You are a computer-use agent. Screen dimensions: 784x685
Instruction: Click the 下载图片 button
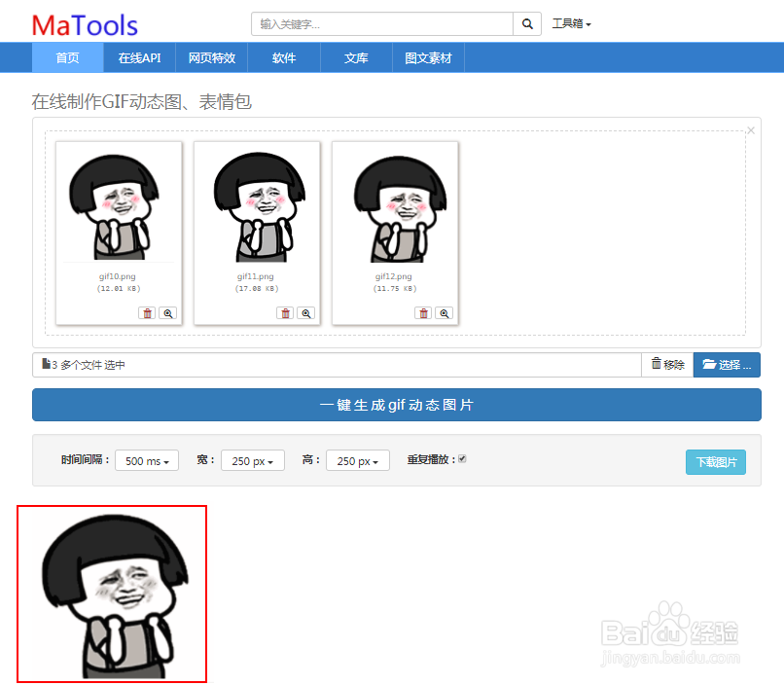coord(716,462)
